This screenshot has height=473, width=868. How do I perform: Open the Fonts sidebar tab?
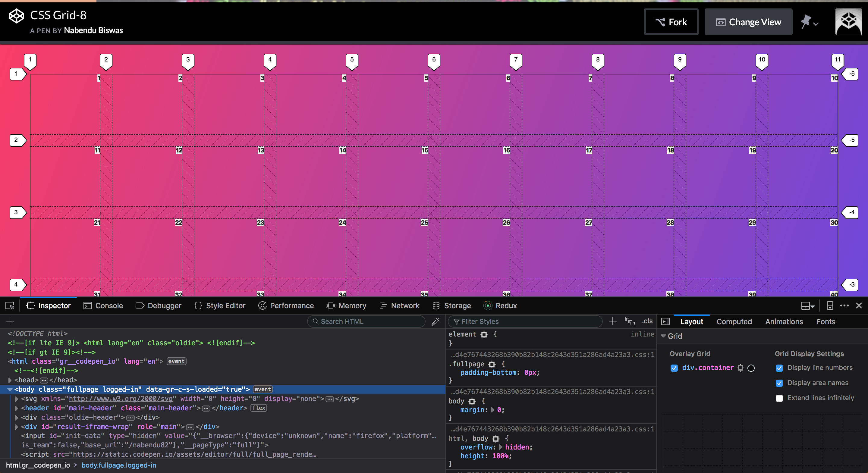825,322
